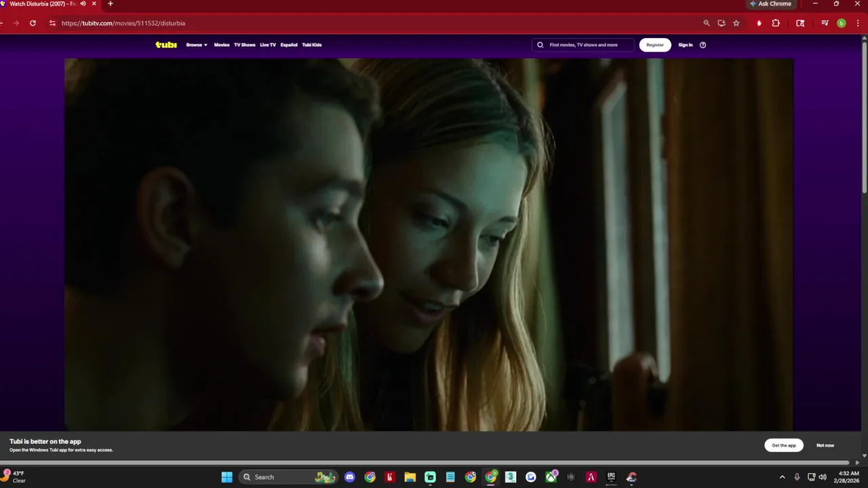Image resolution: width=868 pixels, height=488 pixels.
Task: Open the Tubi help question-mark icon
Action: pos(703,45)
